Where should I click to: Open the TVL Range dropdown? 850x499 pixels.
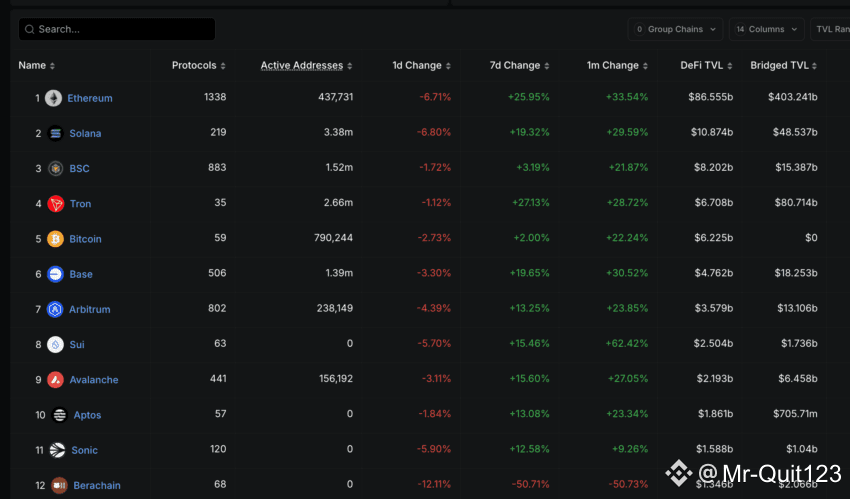[x=830, y=29]
